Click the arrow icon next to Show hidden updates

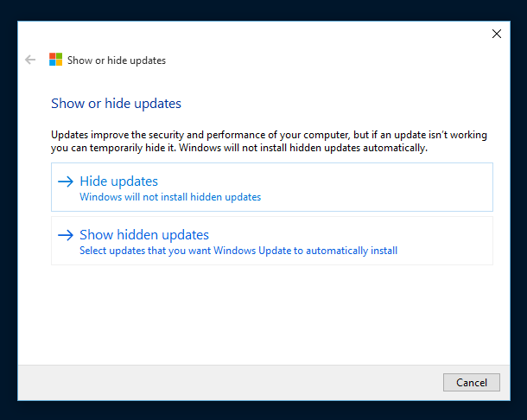[x=66, y=235]
